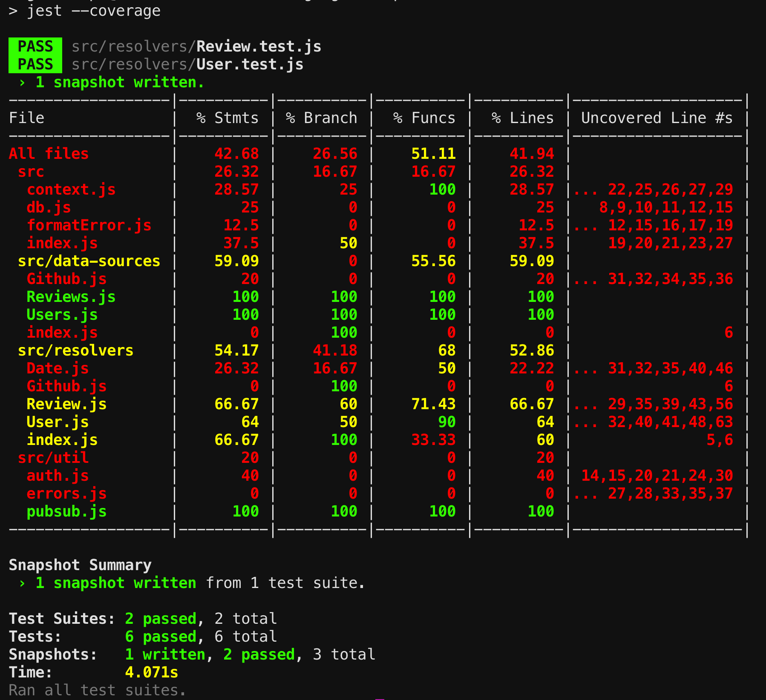
Task: Click Review.js functions value 71.43
Action: click(x=433, y=404)
